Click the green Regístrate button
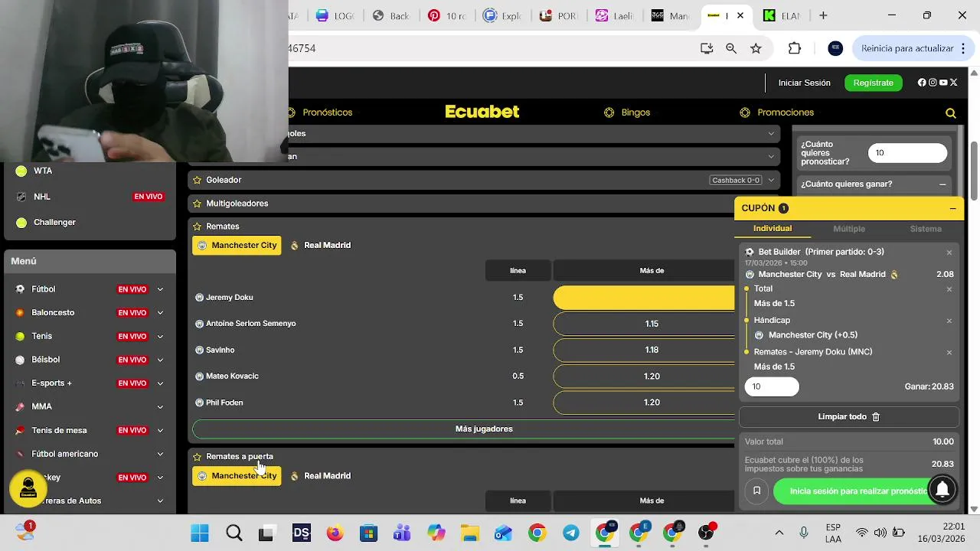 (x=873, y=83)
